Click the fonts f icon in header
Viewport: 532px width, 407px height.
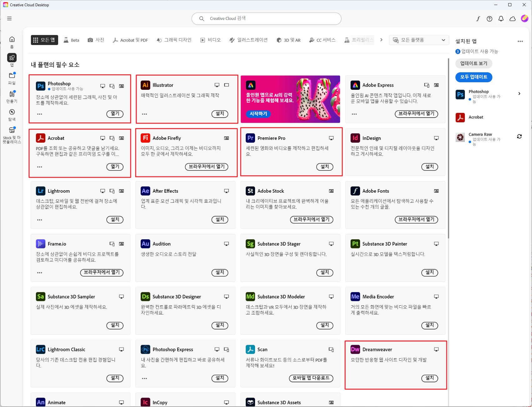pos(478,19)
